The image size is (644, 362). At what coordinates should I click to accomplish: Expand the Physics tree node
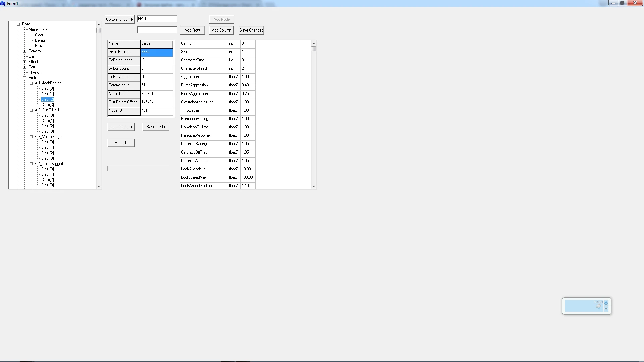(25, 73)
